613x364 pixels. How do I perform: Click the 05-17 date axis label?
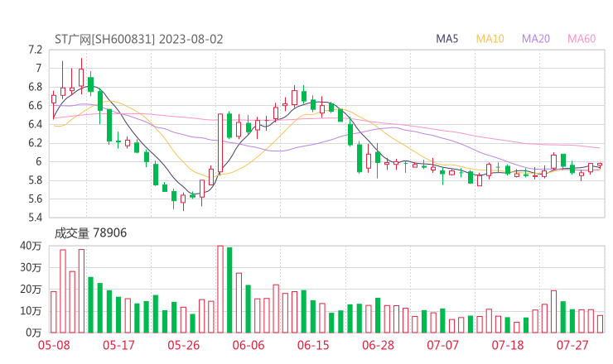(118, 345)
